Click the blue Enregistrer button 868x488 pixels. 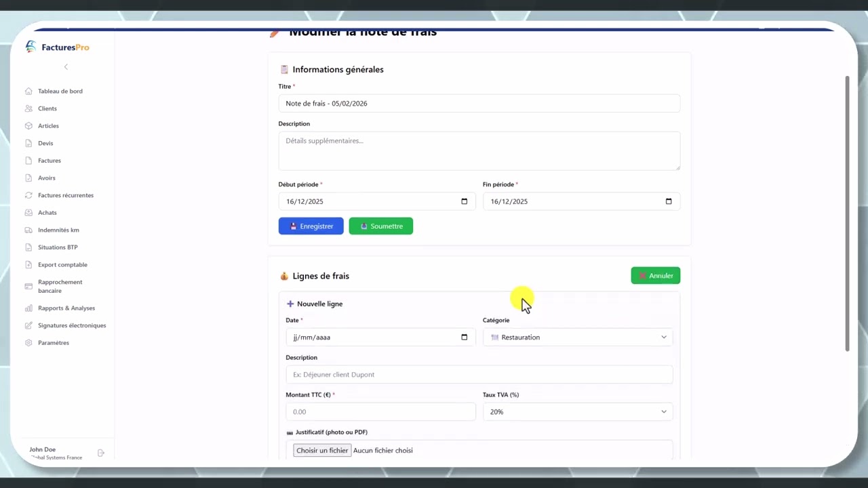(x=311, y=226)
